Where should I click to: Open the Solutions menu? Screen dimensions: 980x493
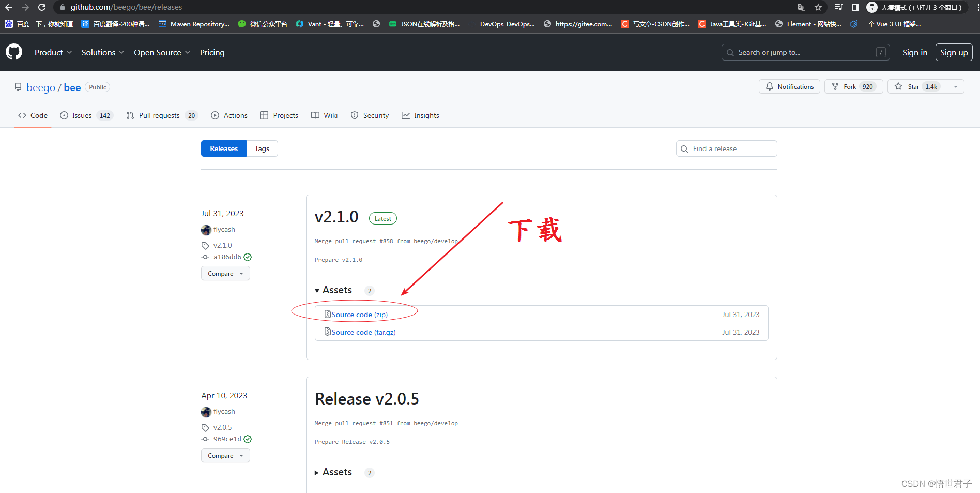[103, 52]
